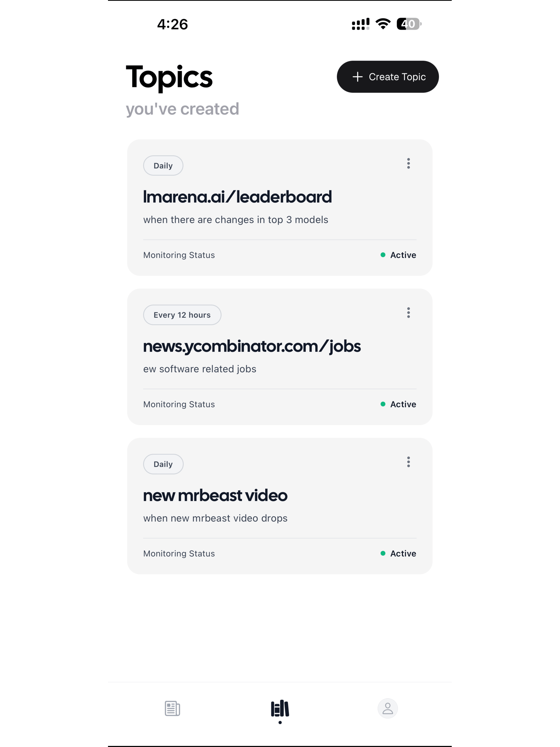Toggle the Daily pill on mrbeast topic
Screen dimensions: 560x747
pos(163,464)
